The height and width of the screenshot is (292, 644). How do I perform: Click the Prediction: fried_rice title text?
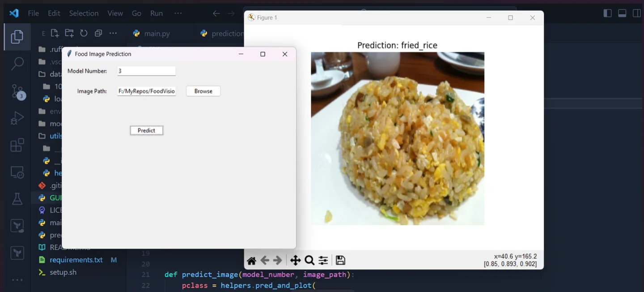(397, 45)
